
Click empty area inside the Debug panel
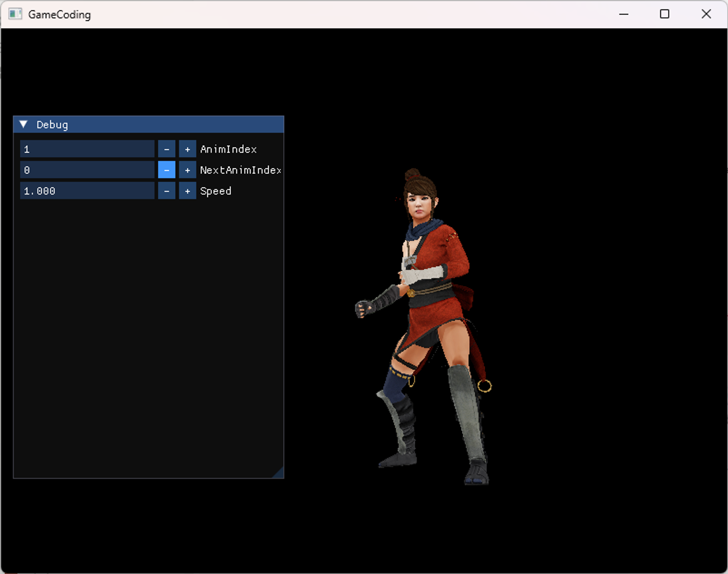[146, 328]
